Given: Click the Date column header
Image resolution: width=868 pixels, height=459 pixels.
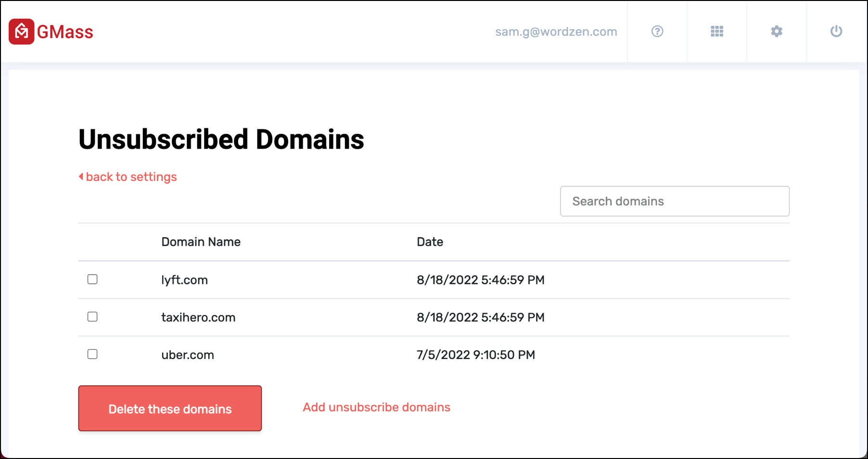Looking at the screenshot, I should click(x=430, y=242).
